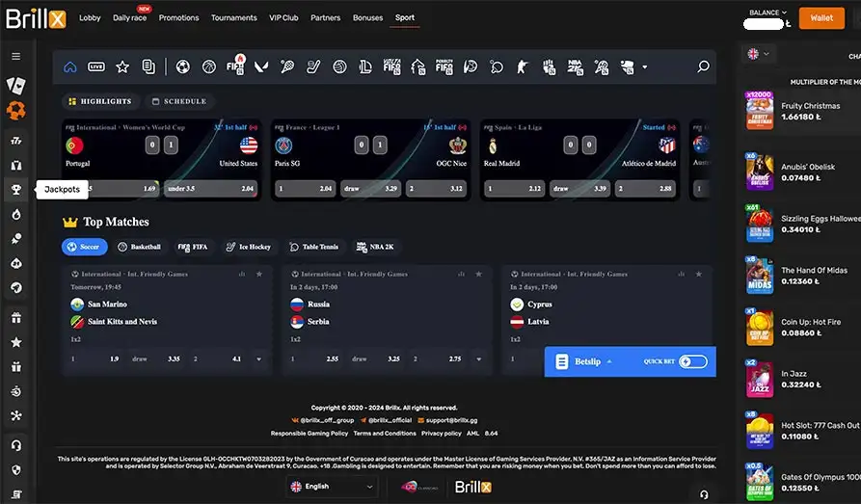The width and height of the screenshot is (861, 504).
Task: Open the Jackpots trophy icon in sidebar
Action: (16, 190)
